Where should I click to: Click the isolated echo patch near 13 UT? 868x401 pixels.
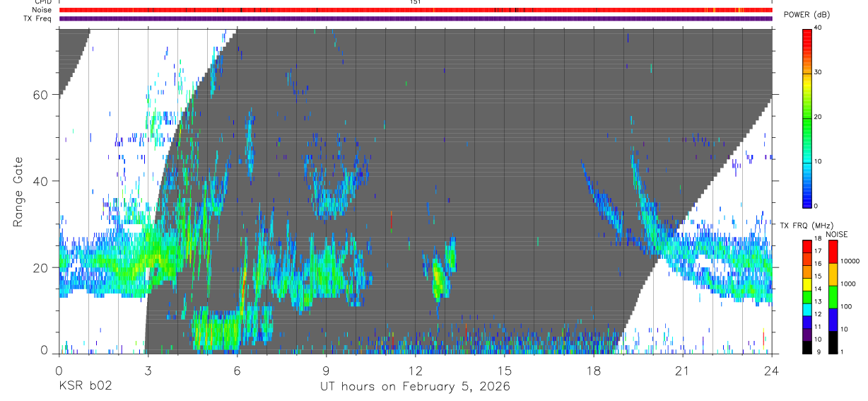(x=440, y=276)
